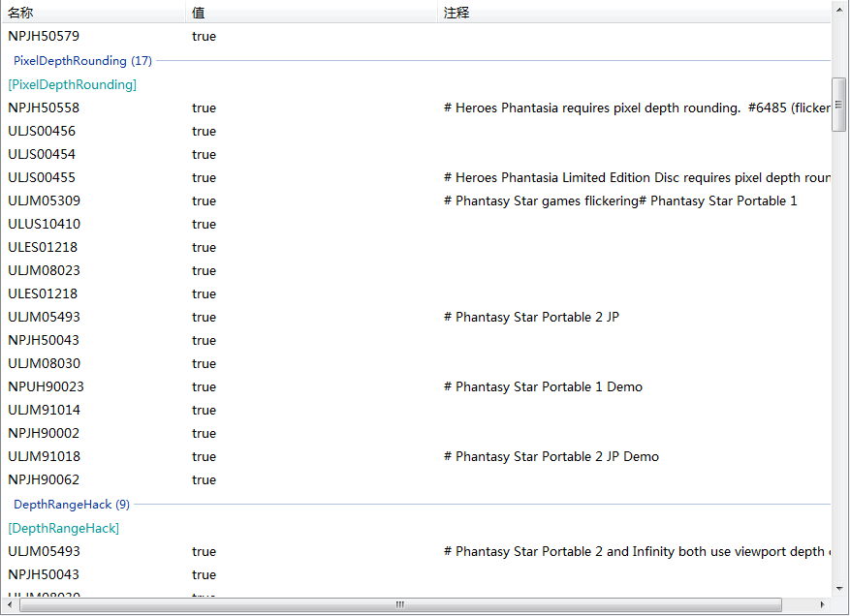The width and height of the screenshot is (850, 616).
Task: Click the true value of ULUS10410
Action: pos(204,225)
